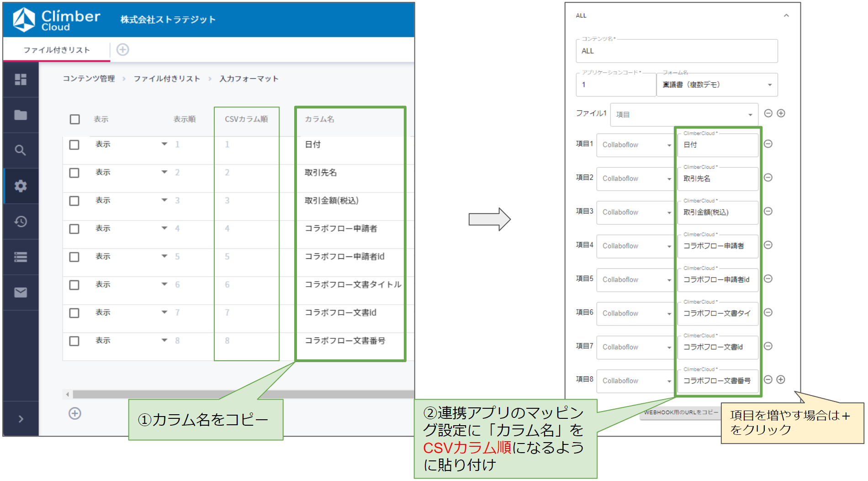Select the ファイル付きリスト tab
868x481 pixels.
pos(57,50)
